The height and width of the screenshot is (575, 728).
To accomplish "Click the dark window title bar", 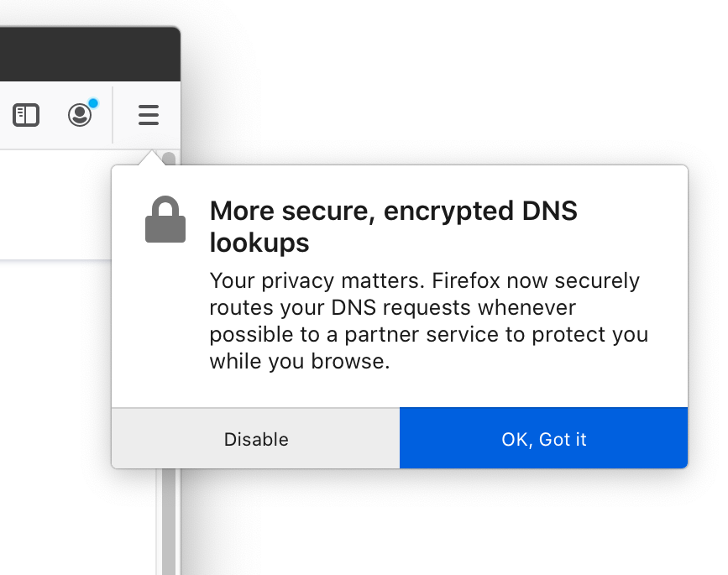I will [x=88, y=54].
